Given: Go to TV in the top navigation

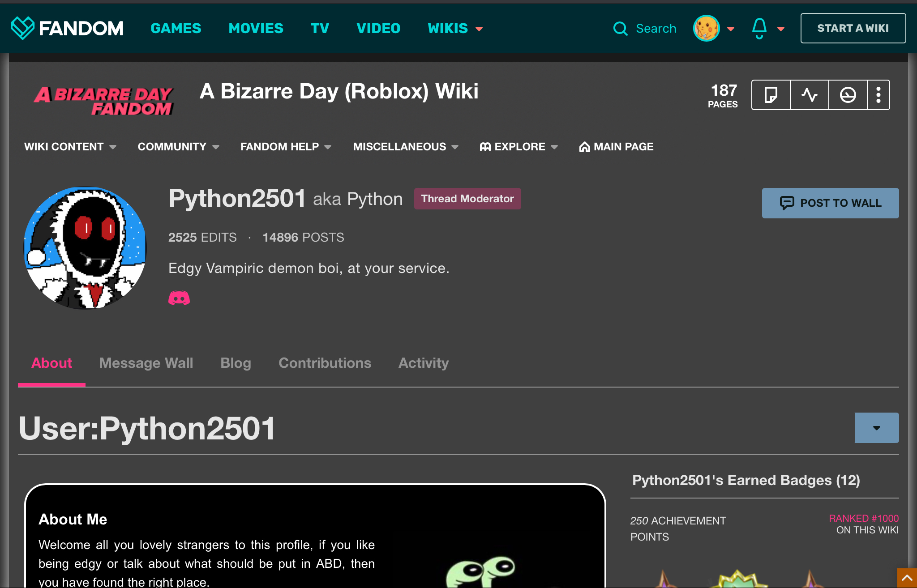Looking at the screenshot, I should tap(320, 28).
